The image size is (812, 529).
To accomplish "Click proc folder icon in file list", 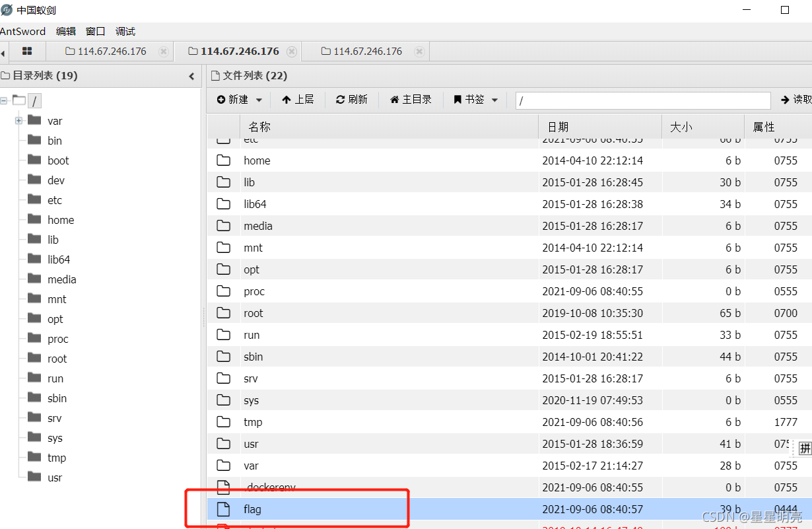I will point(224,291).
